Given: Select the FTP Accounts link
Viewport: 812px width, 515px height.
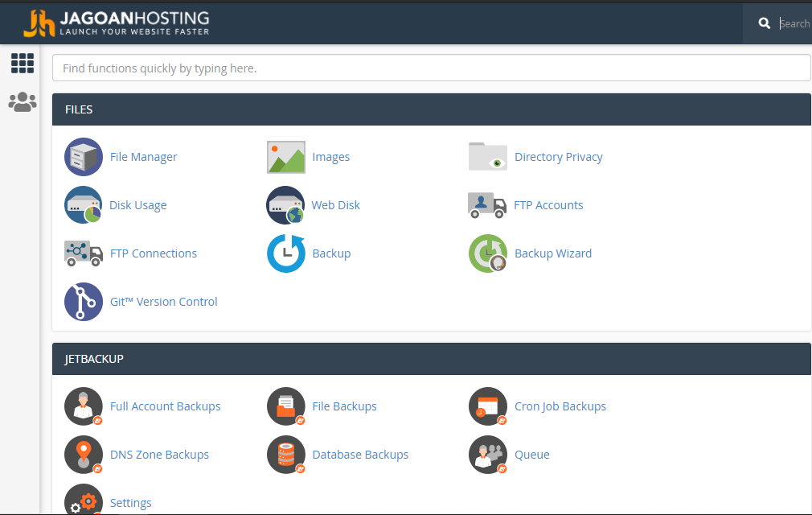Looking at the screenshot, I should click(548, 205).
